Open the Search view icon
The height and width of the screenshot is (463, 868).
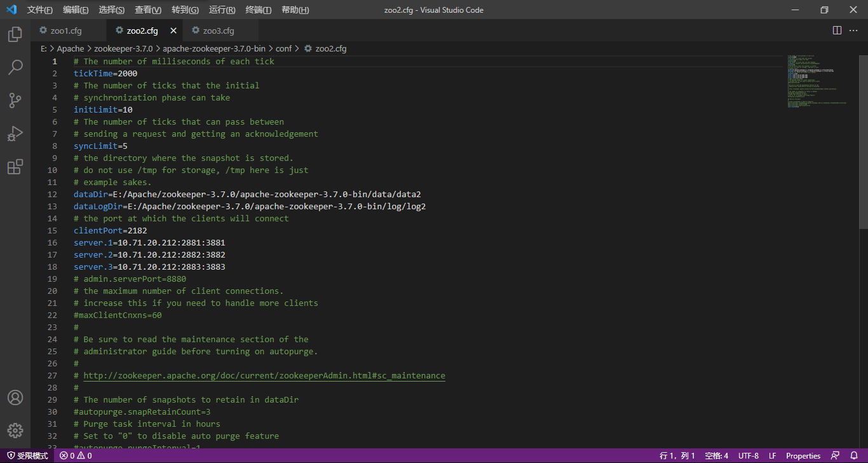(x=15, y=67)
